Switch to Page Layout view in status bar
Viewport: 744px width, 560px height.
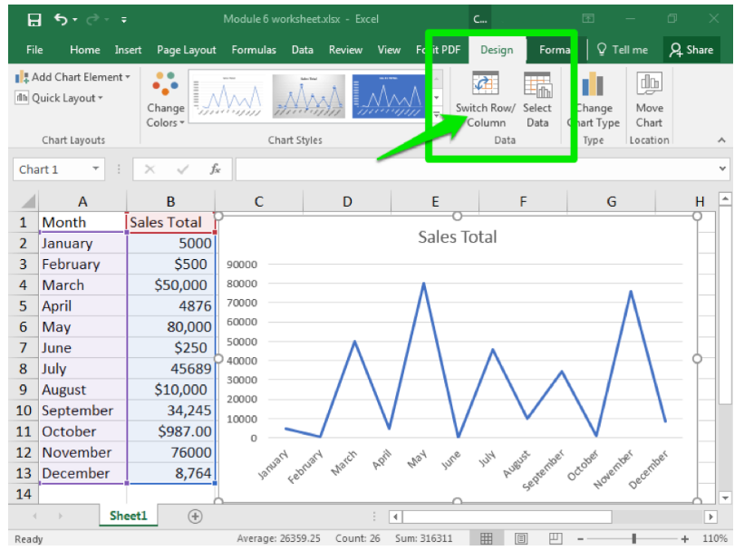521,539
